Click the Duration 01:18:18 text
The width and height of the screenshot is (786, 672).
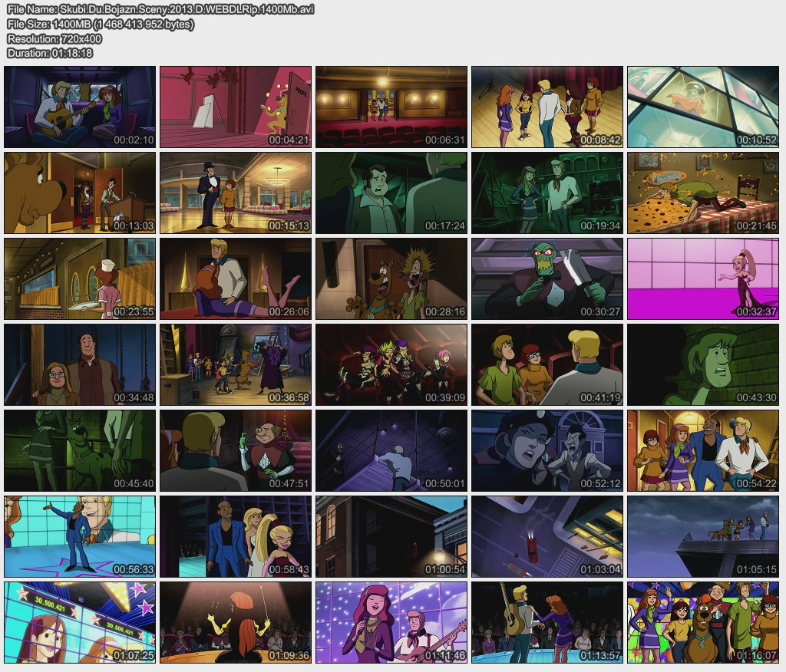(50, 53)
